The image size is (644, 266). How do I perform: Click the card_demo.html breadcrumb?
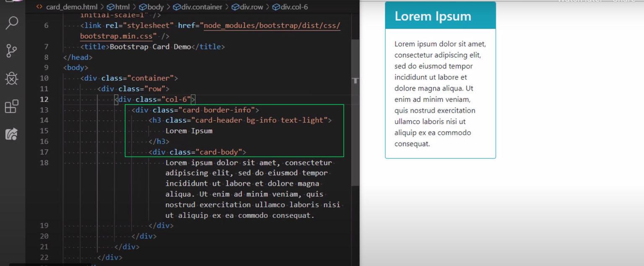click(x=71, y=7)
